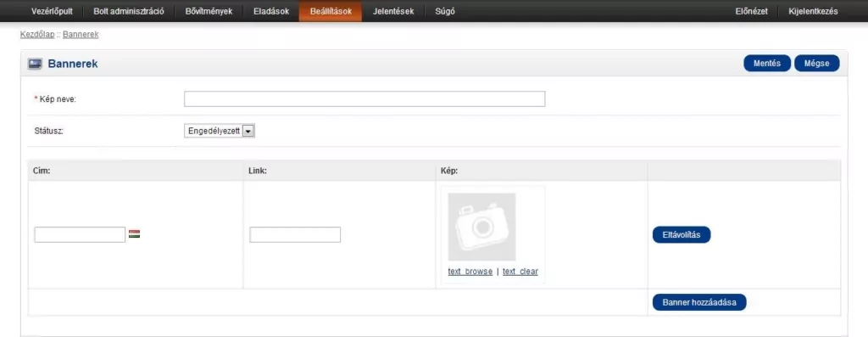This screenshot has width=868, height=337.
Task: Click the Bannerek panel header icon
Action: pyautogui.click(x=35, y=64)
